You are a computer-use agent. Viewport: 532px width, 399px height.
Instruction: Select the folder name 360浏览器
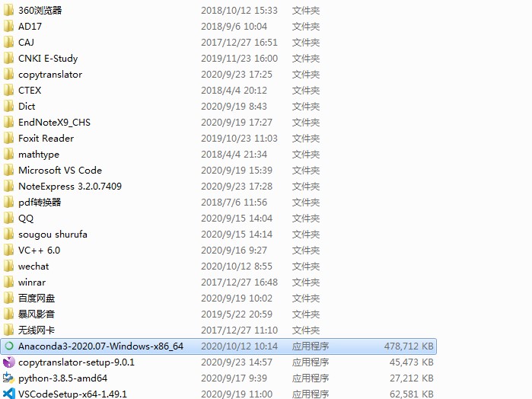pos(40,10)
